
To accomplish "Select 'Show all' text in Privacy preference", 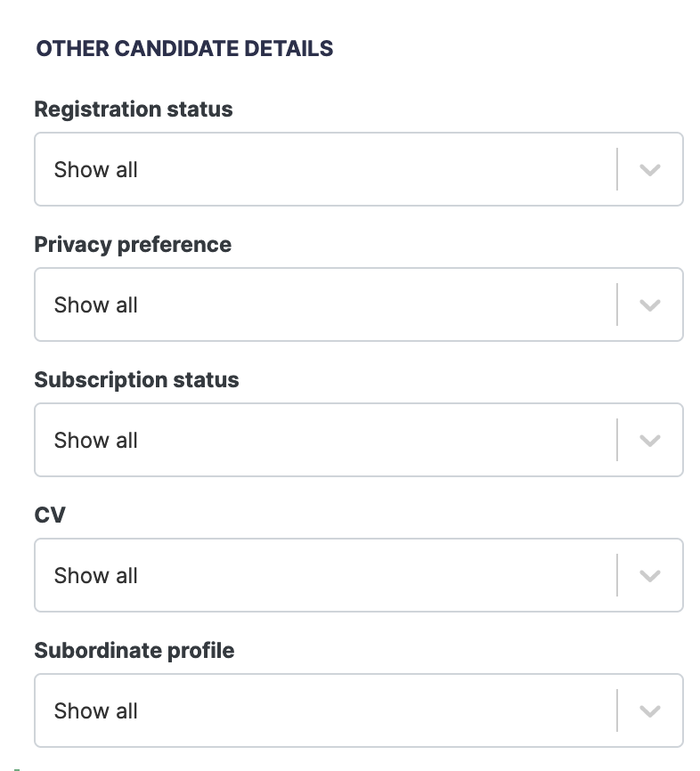I will (96, 305).
